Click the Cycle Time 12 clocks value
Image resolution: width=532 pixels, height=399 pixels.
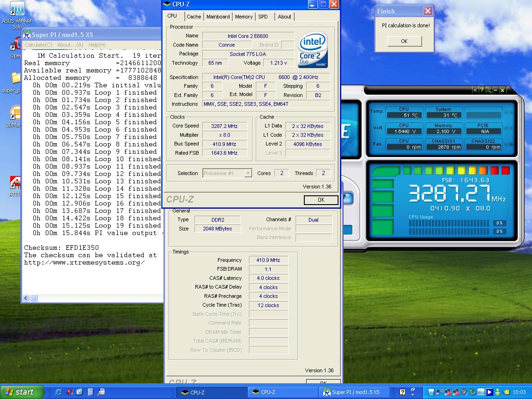[x=268, y=305]
